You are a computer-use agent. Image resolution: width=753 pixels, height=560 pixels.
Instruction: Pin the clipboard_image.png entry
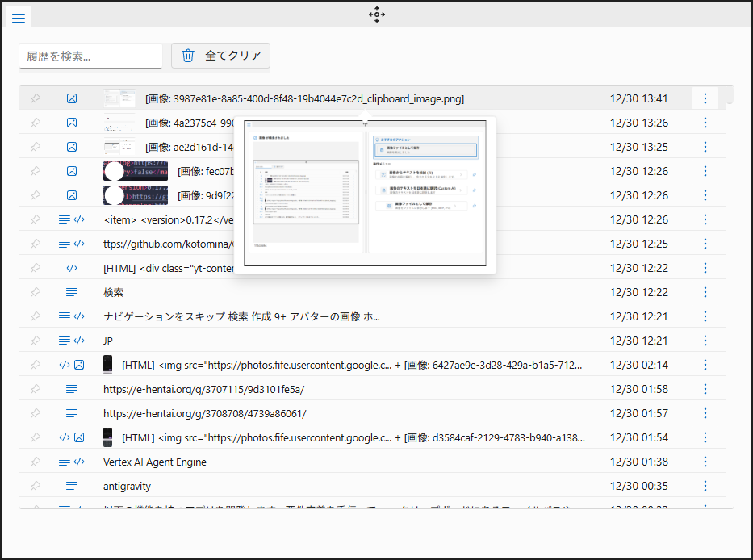pyautogui.click(x=35, y=98)
